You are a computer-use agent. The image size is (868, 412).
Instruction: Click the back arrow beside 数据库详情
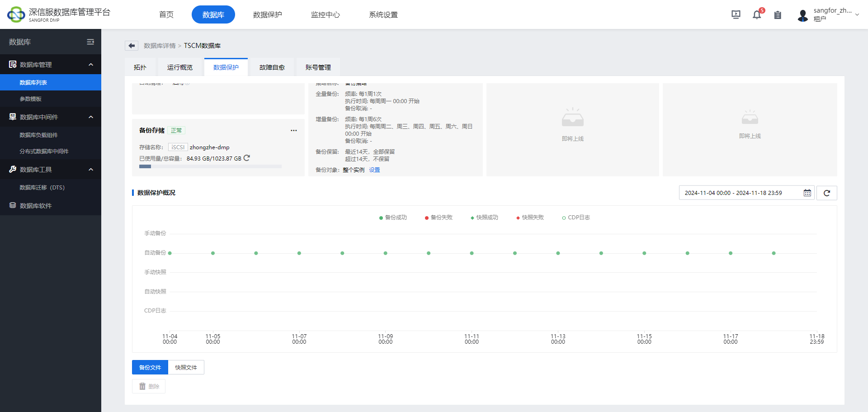[131, 46]
